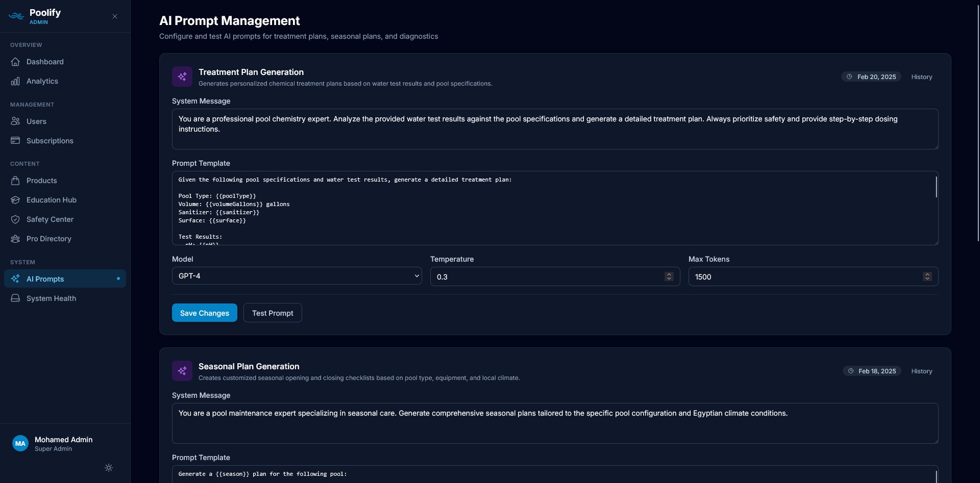
Task: Click the Seasonal Plan Generation sparkle icon
Action: point(182,371)
